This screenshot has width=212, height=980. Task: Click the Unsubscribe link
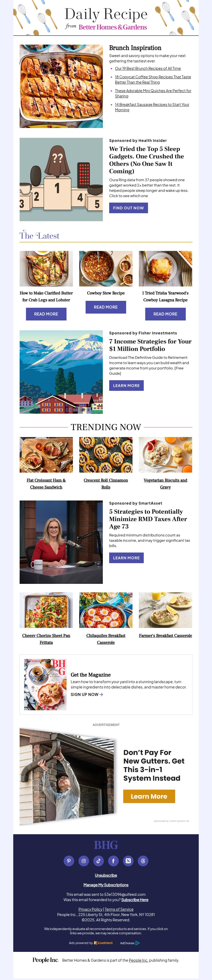[x=106, y=875]
